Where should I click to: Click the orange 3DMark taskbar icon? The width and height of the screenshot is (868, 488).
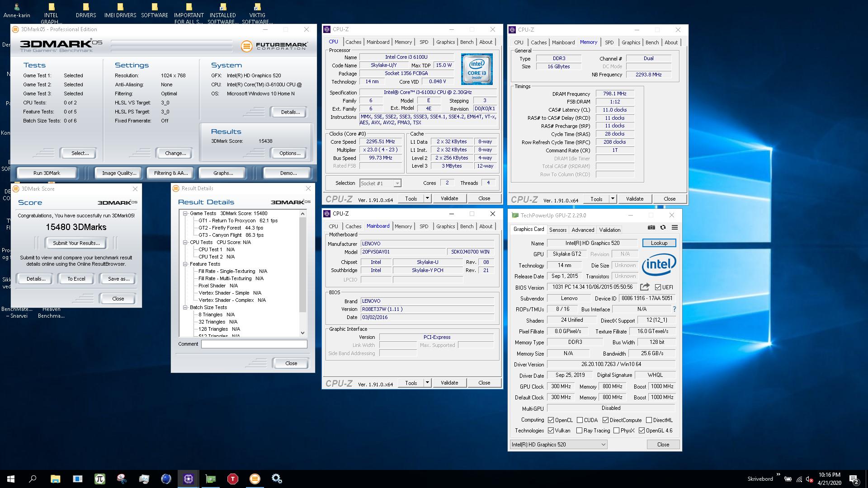[255, 479]
